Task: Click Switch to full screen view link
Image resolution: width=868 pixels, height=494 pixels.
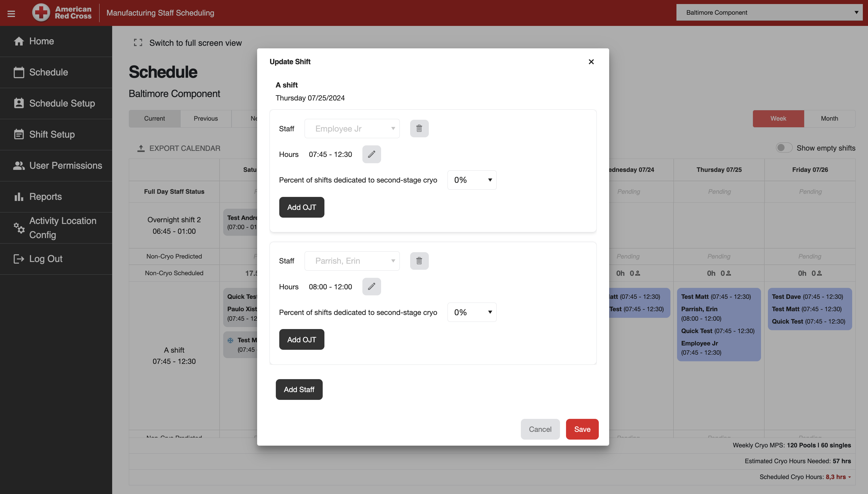Action: [196, 43]
